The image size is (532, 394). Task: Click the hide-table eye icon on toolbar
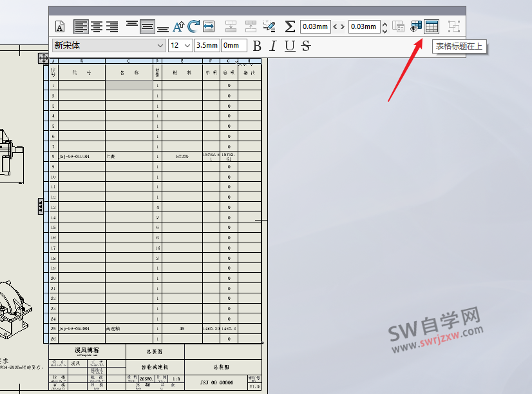tap(415, 26)
